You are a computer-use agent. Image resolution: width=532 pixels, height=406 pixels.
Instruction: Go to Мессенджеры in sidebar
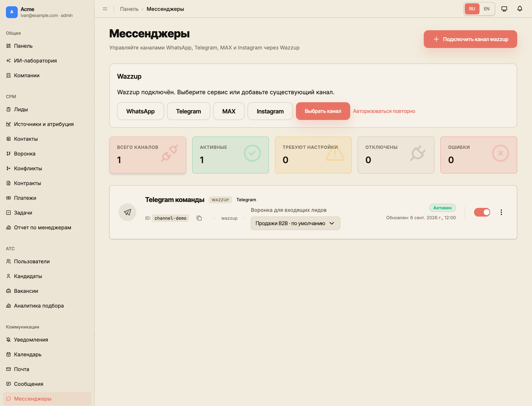47,399
